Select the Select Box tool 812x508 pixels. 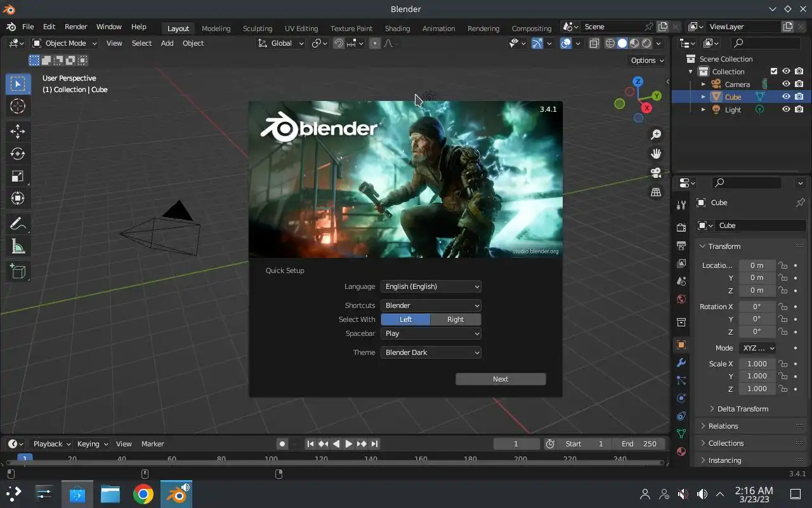coord(18,84)
